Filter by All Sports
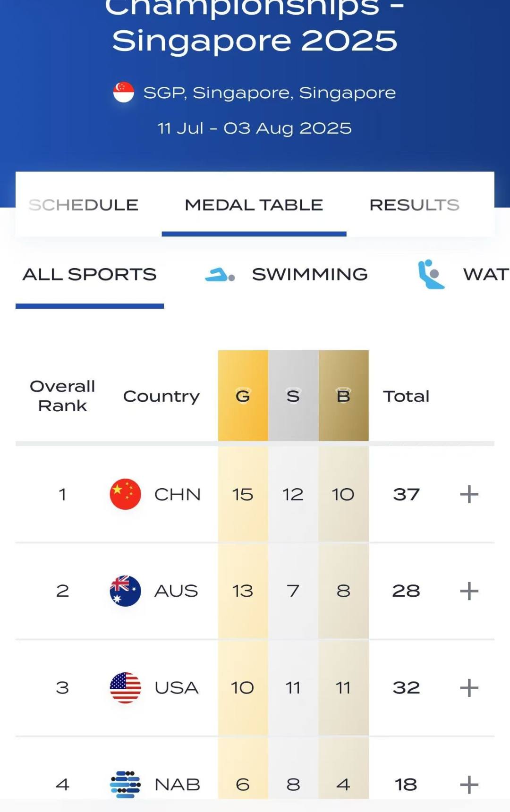The height and width of the screenshot is (812, 510). tap(90, 274)
